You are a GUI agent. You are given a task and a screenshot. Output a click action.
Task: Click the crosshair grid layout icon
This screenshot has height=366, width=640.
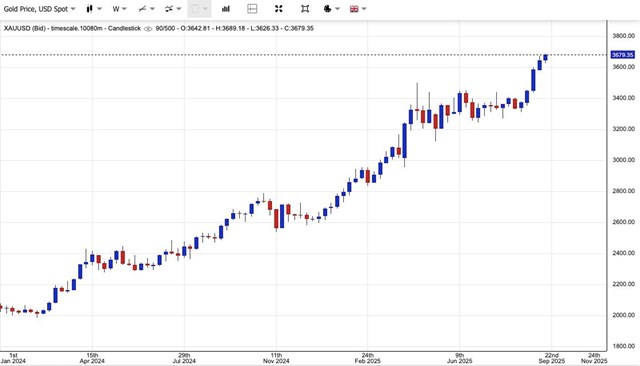[x=252, y=9]
